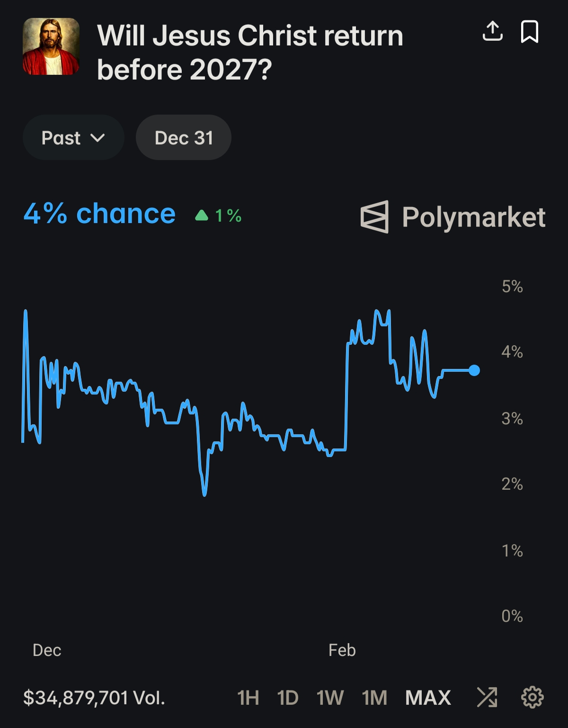Click the Polymarket logo icon
Screen dimensions: 568x728
(374, 217)
